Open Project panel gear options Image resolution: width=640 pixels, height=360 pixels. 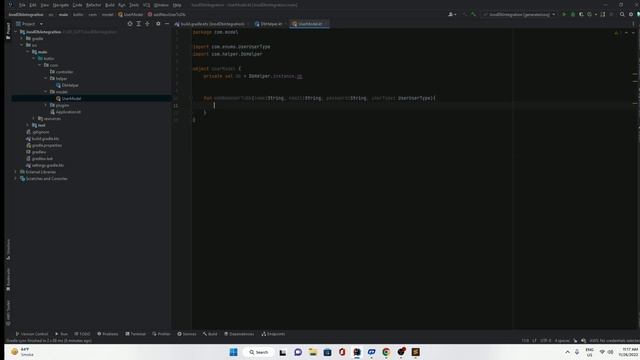click(x=158, y=24)
